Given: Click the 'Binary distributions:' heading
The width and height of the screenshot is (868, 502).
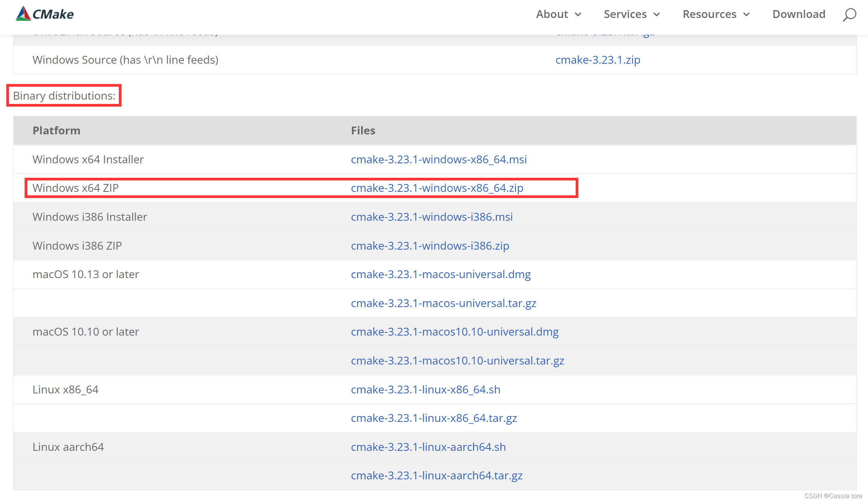Looking at the screenshot, I should click(x=64, y=96).
